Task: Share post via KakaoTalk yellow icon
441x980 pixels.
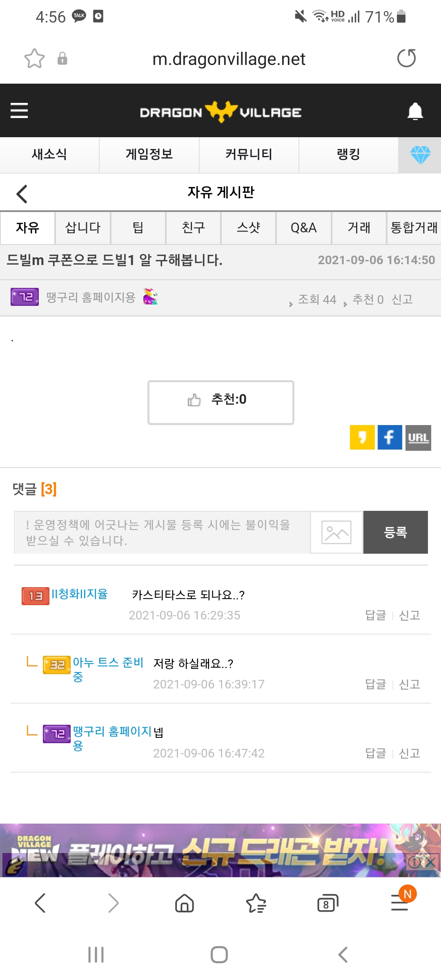Action: pos(362,437)
